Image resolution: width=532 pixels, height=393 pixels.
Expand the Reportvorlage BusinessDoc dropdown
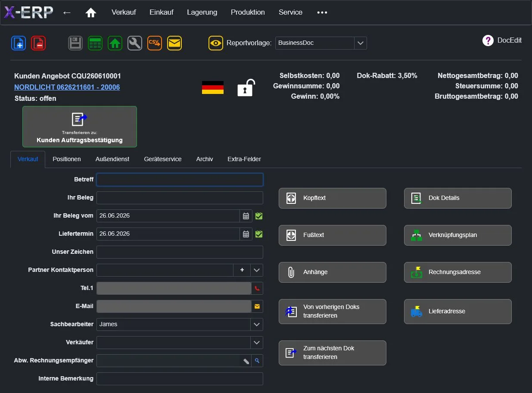pos(361,43)
